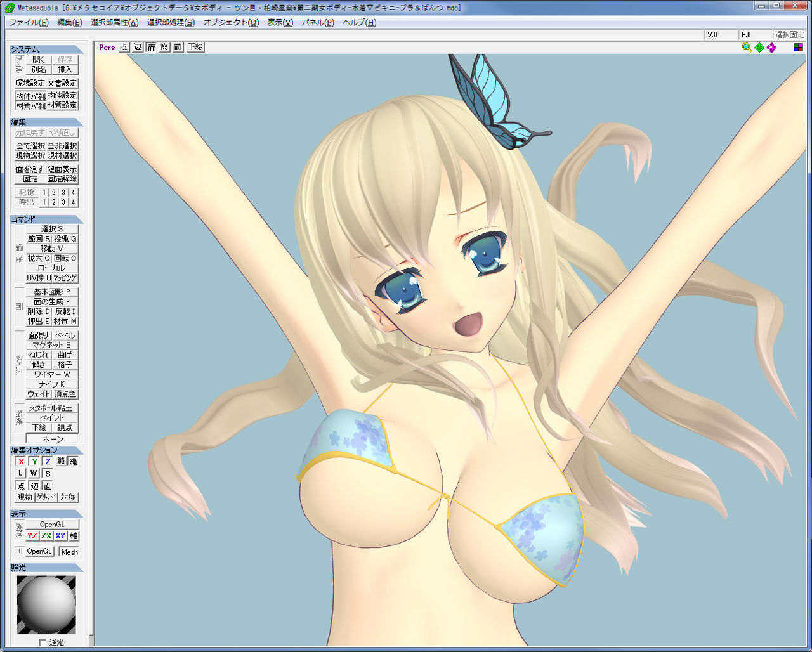Viewport: 812px width, 652px height.
Task: Open the パネル(P) menu
Action: pos(318,23)
